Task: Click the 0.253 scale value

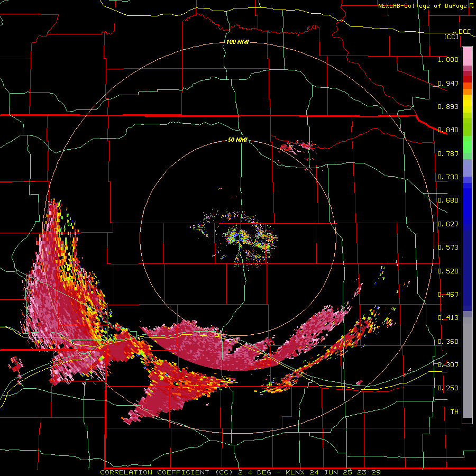Action: pyautogui.click(x=448, y=388)
